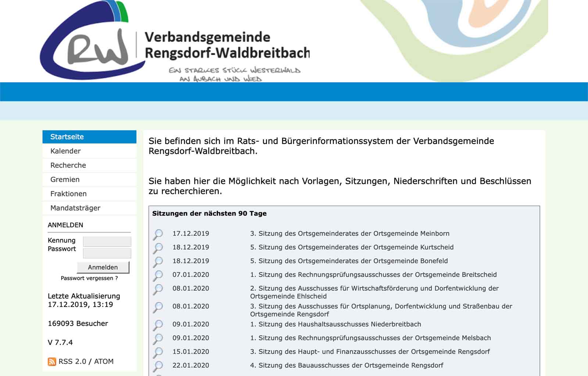The image size is (588, 376).
Task: Click magnifier icon beside Bonefeld session
Action: click(x=158, y=262)
